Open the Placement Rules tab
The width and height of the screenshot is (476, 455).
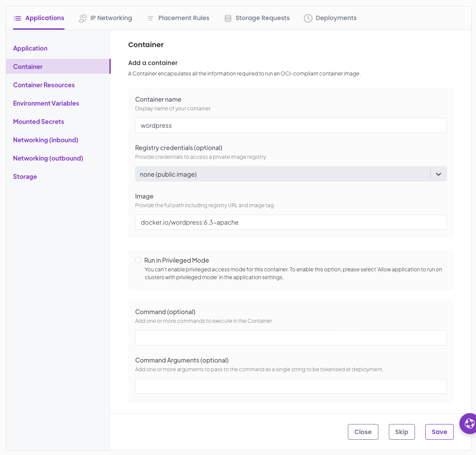coord(178,18)
